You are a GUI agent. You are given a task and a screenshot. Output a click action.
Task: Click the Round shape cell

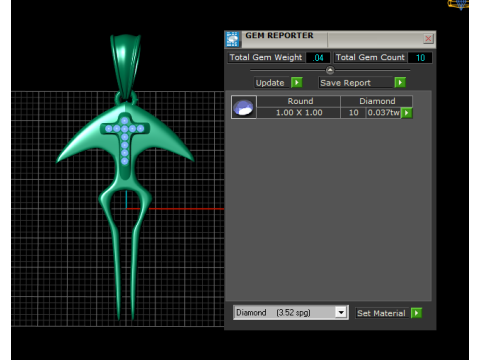[300, 101]
